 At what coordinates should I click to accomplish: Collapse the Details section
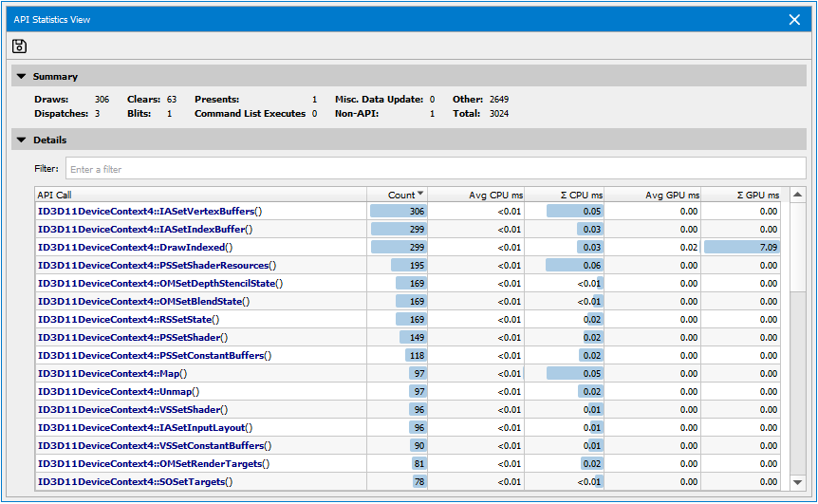pos(21,140)
